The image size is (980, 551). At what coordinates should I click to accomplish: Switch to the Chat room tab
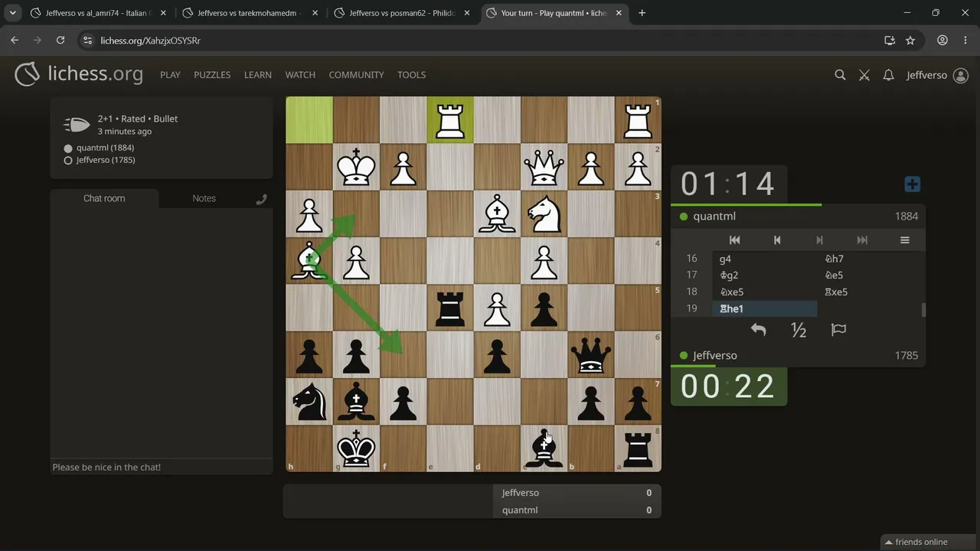click(x=104, y=198)
